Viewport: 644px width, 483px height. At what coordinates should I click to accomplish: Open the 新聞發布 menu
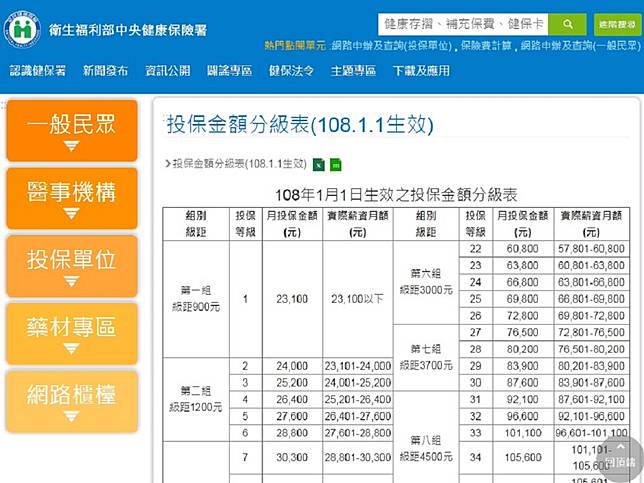[105, 71]
